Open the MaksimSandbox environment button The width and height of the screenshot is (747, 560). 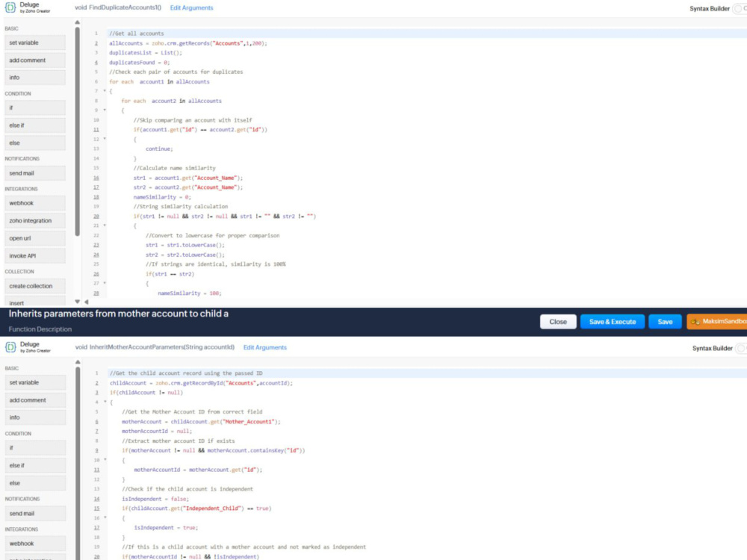point(717,322)
